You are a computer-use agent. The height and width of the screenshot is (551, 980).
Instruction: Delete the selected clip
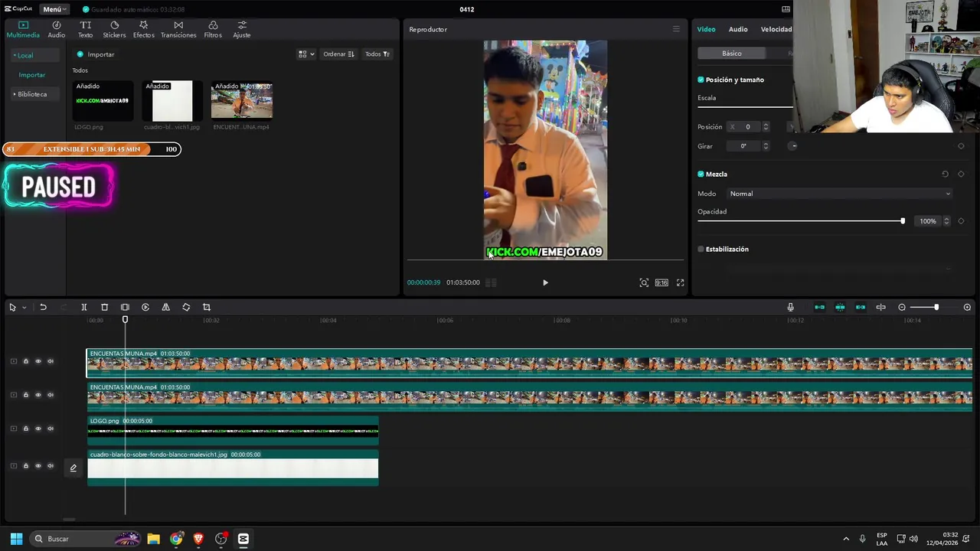pyautogui.click(x=104, y=307)
